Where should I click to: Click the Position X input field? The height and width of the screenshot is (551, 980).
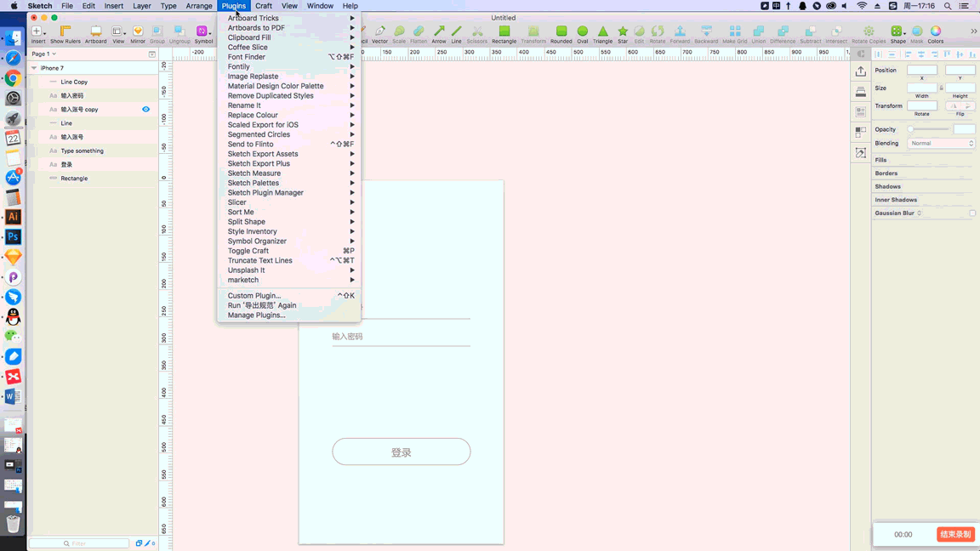pos(922,70)
